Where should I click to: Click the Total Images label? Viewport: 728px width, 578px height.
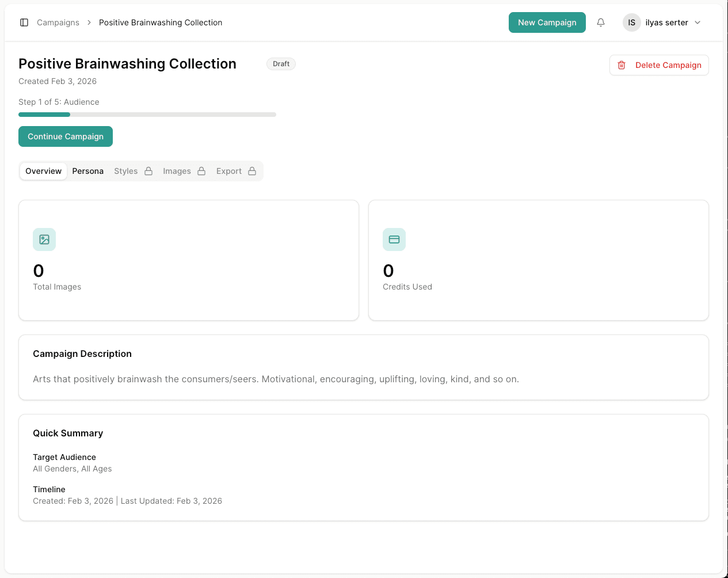click(x=57, y=287)
